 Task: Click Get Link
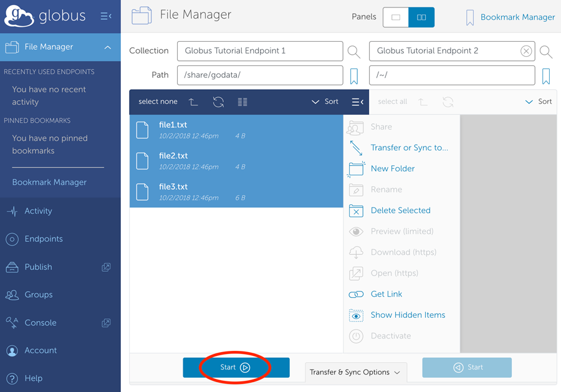(386, 294)
